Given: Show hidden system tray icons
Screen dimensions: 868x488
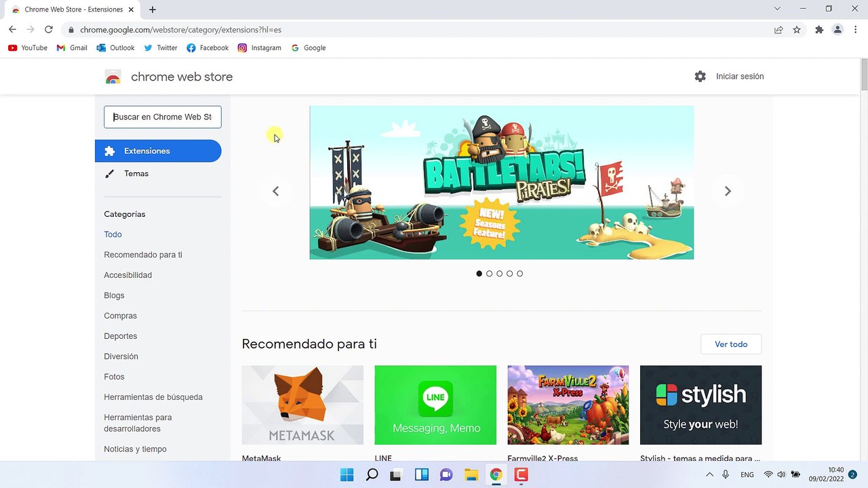Looking at the screenshot, I should (709, 475).
